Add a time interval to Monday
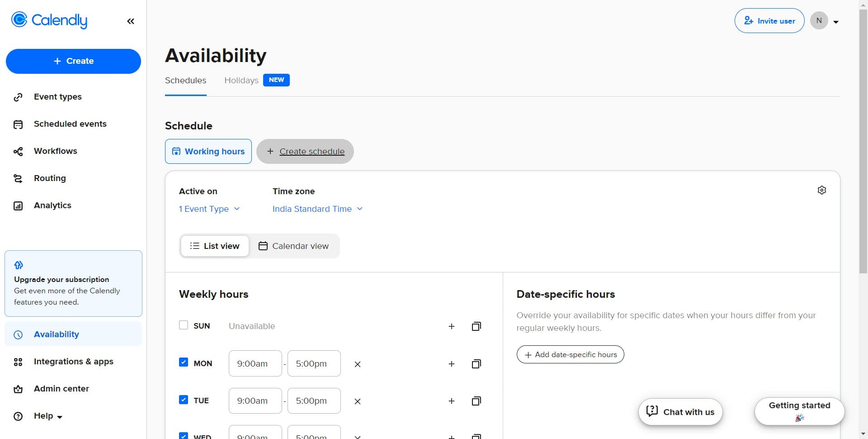 (451, 364)
